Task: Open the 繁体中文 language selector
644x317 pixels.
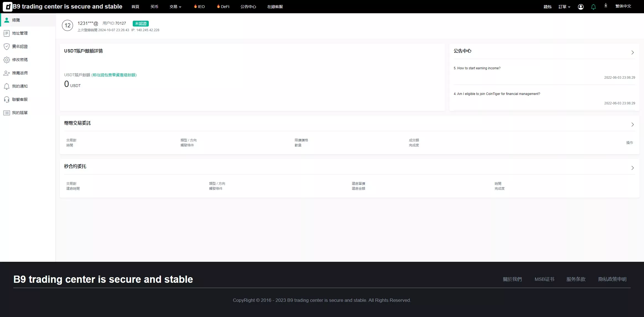Action: pos(623,6)
